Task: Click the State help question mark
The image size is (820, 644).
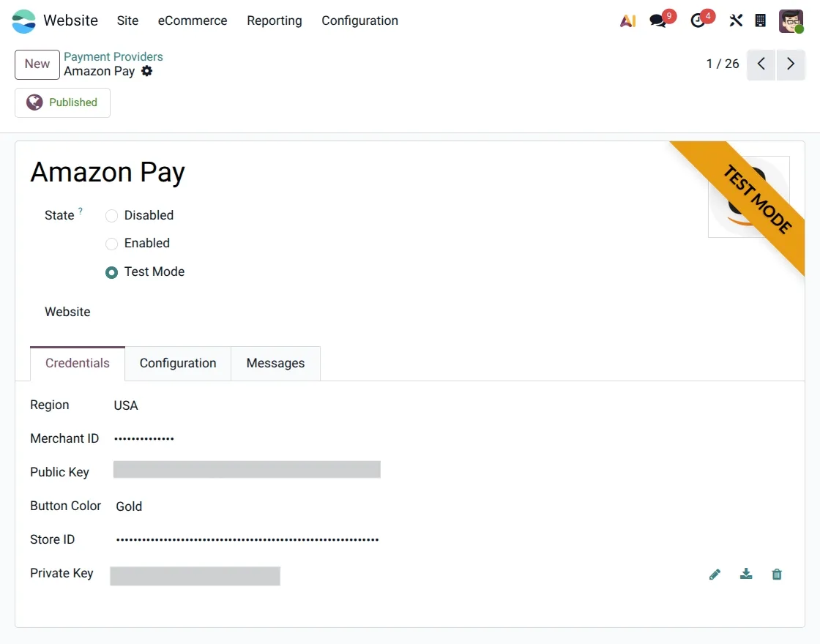Action: click(x=80, y=211)
